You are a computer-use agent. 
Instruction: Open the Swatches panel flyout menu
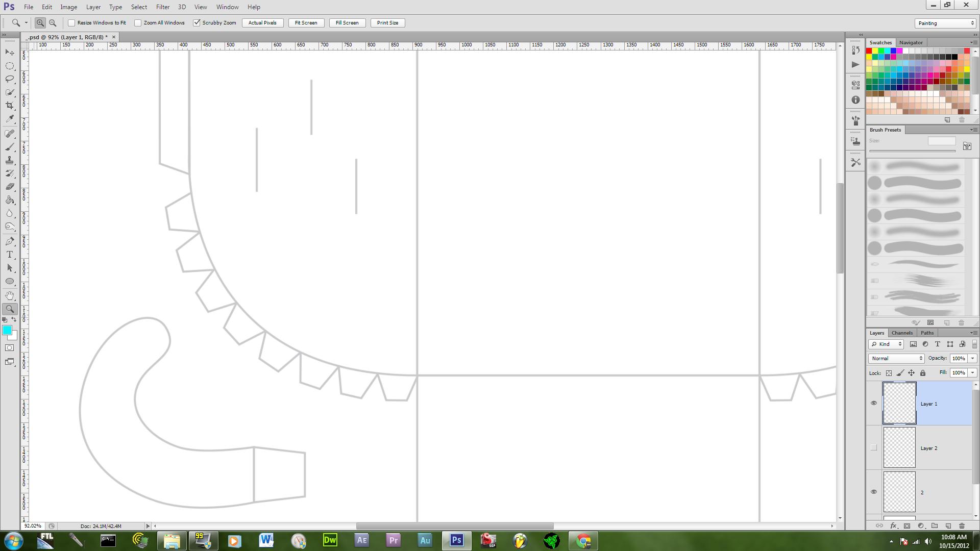point(973,42)
